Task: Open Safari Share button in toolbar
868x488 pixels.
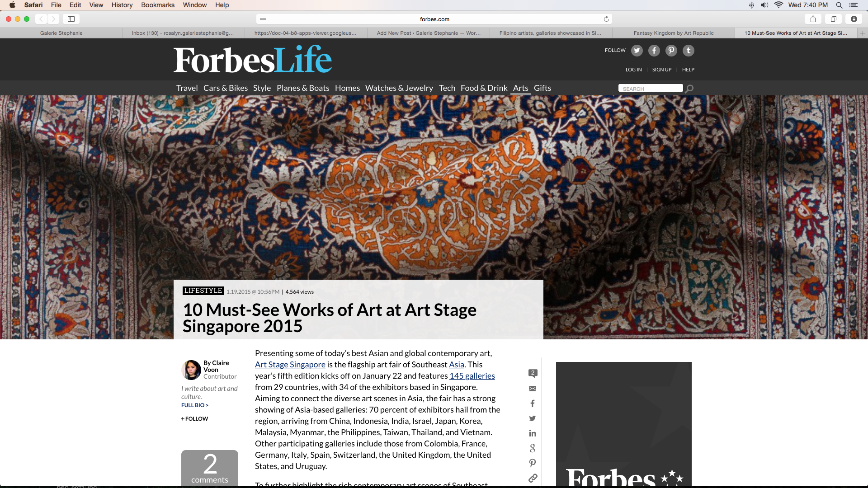Action: (x=813, y=19)
